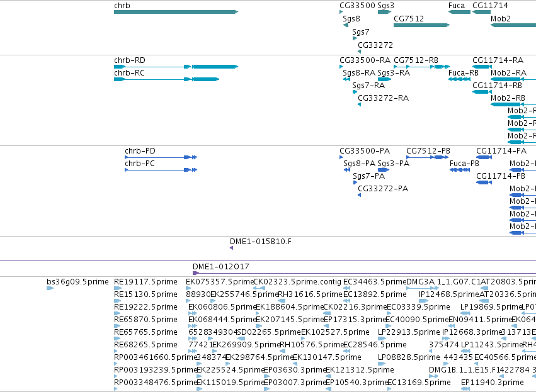This screenshot has width=536, height=392.
Task: Open the bs36g09.5prime EST
Action: click(50, 288)
